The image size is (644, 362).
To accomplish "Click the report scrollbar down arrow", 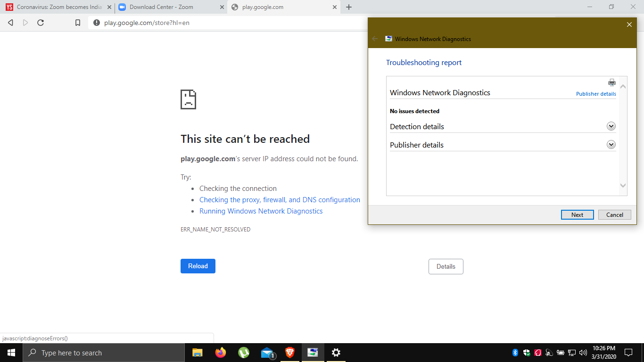I will point(623,186).
